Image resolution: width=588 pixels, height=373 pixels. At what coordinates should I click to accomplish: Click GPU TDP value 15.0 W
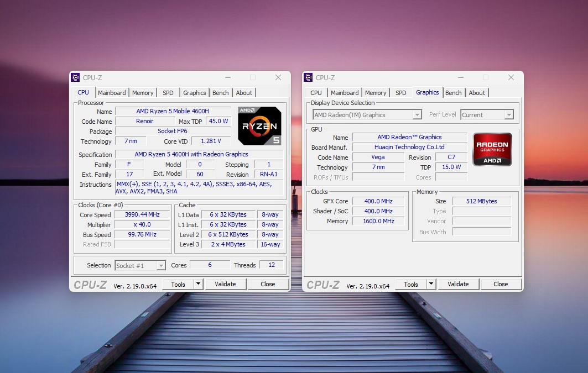coord(451,167)
